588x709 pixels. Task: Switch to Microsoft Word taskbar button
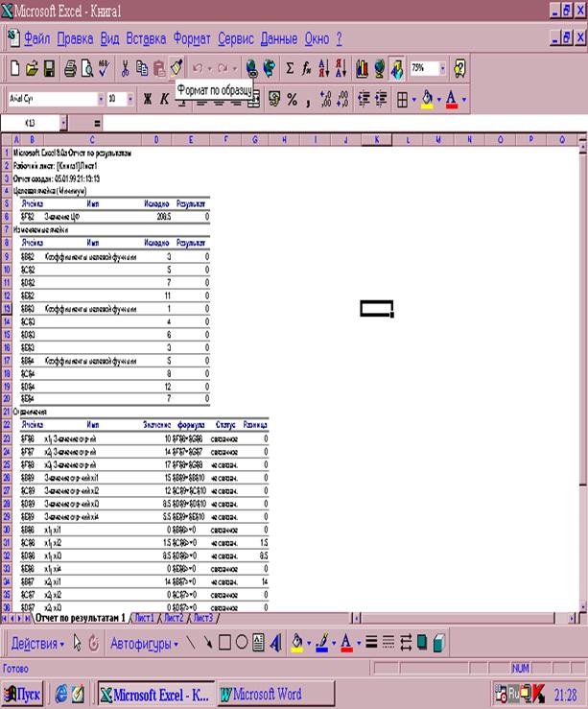pyautogui.click(x=275, y=694)
